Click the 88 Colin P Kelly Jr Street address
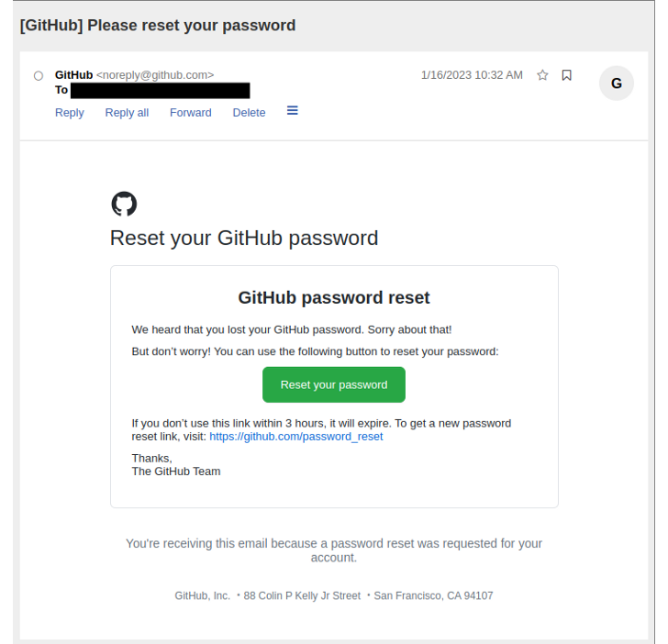Image resolution: width=668 pixels, height=644 pixels. coord(302,595)
